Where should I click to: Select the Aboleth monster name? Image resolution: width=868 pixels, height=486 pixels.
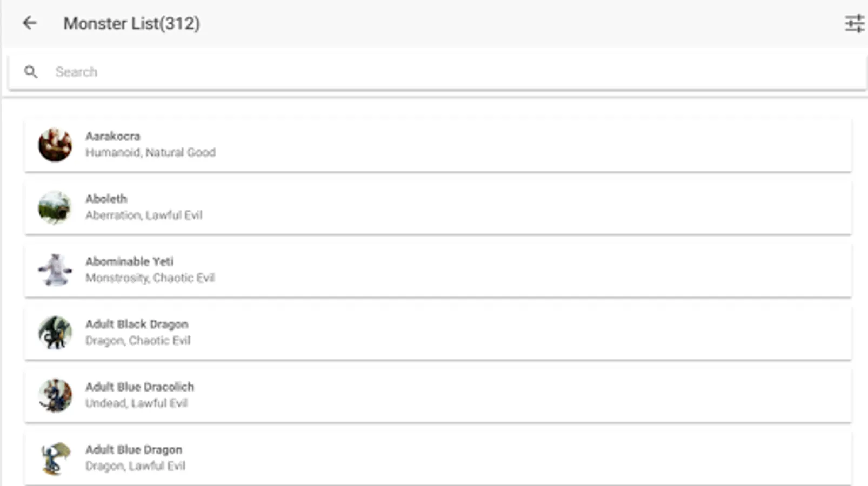pyautogui.click(x=106, y=199)
